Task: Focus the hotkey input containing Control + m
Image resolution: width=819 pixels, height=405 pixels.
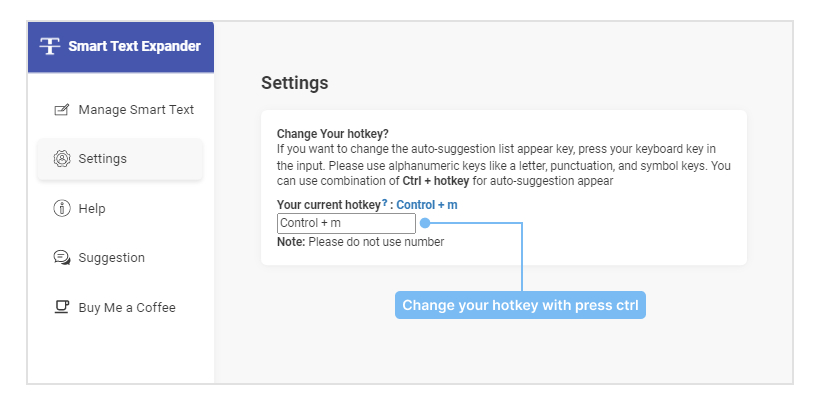Action: (346, 223)
